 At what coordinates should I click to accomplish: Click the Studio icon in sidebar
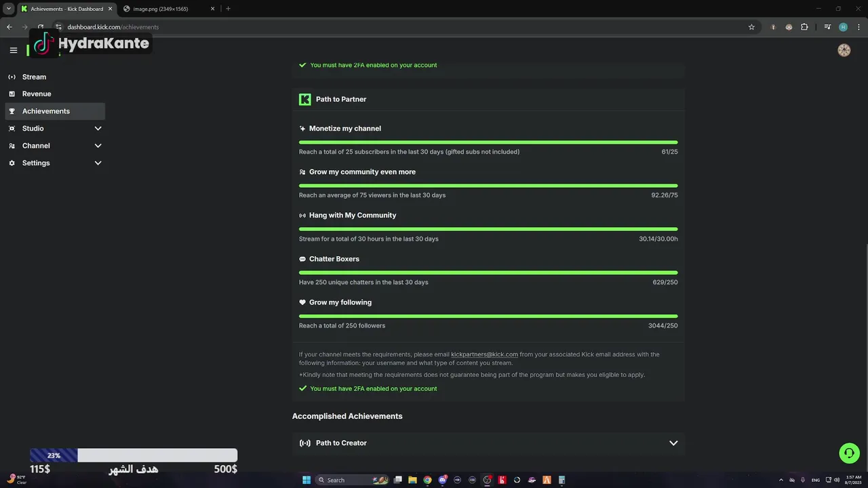(x=12, y=128)
